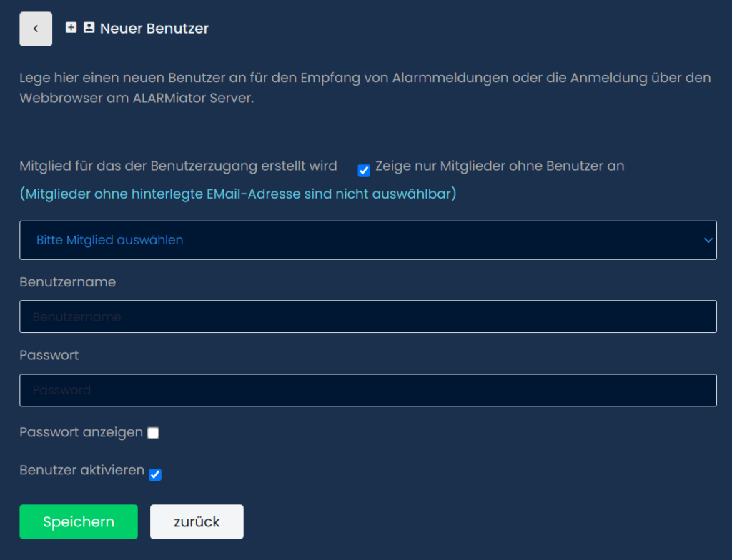Click the white zurück button

[197, 521]
